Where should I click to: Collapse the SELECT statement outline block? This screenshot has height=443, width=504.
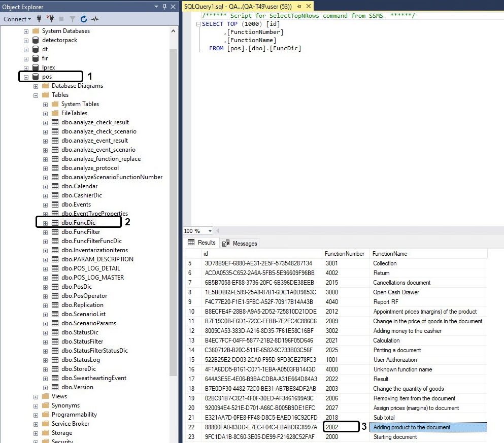198,24
